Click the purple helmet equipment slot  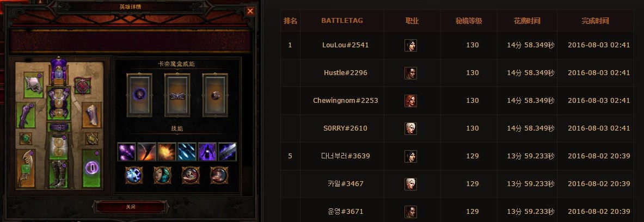58,71
